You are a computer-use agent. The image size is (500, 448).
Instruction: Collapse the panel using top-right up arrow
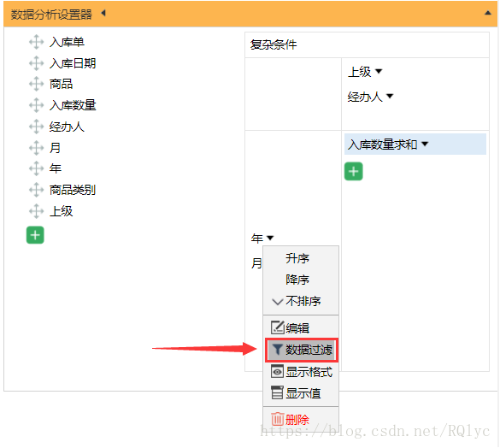point(487,13)
